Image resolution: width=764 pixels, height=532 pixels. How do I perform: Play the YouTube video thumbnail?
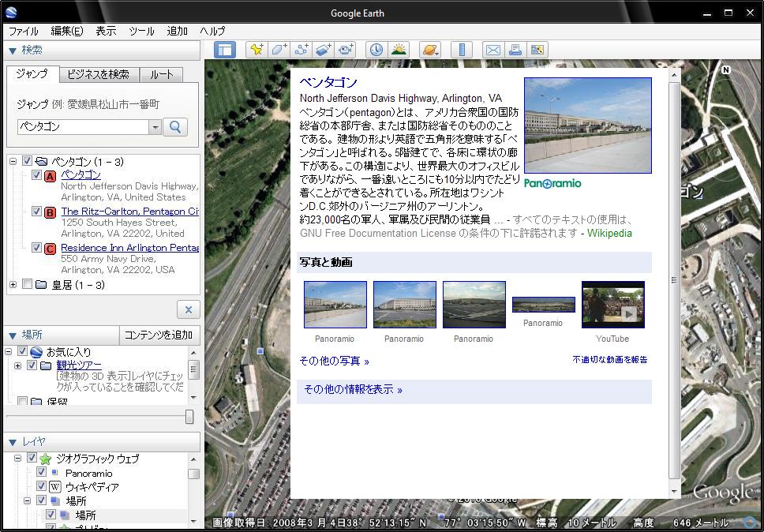coord(613,305)
